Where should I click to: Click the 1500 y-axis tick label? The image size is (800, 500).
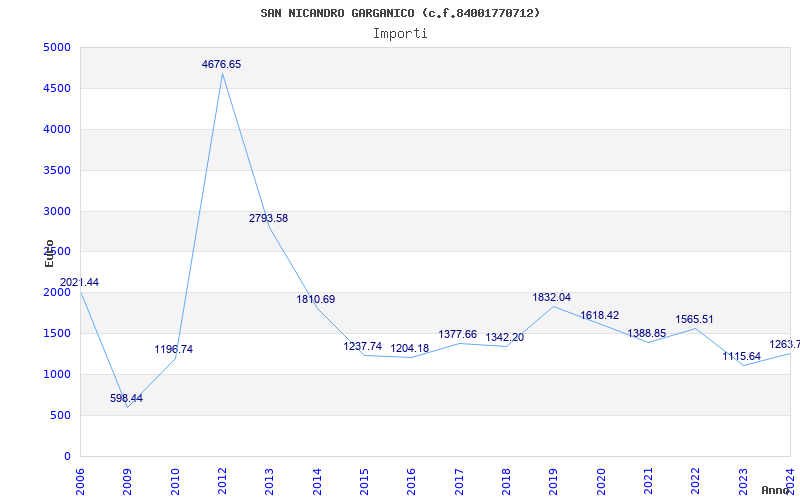click(57, 333)
